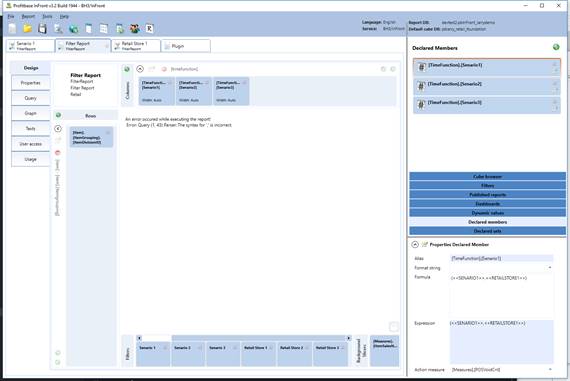
Task: Click the Formula text area
Action: [x=502, y=295]
